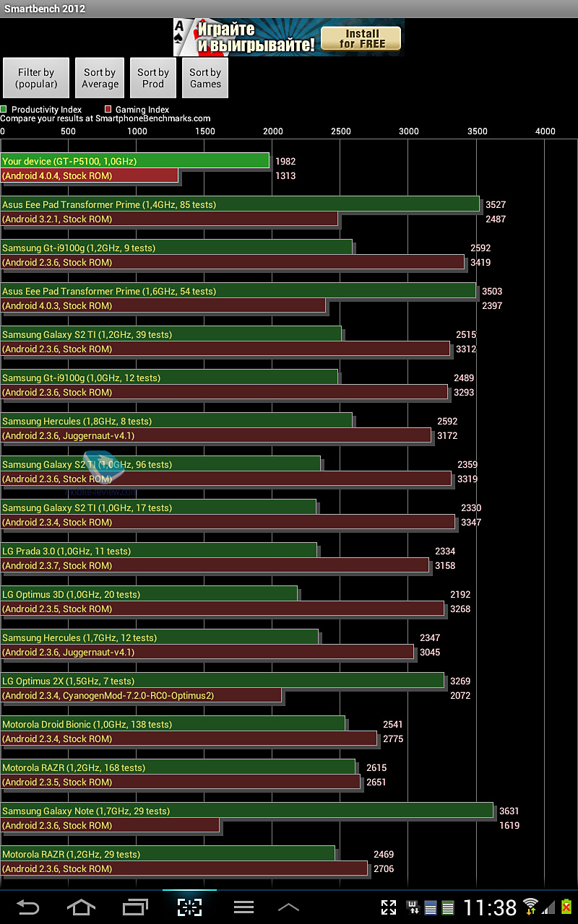Tap the Install for FREE ad button
Screen dimensions: 578x924
361,38
